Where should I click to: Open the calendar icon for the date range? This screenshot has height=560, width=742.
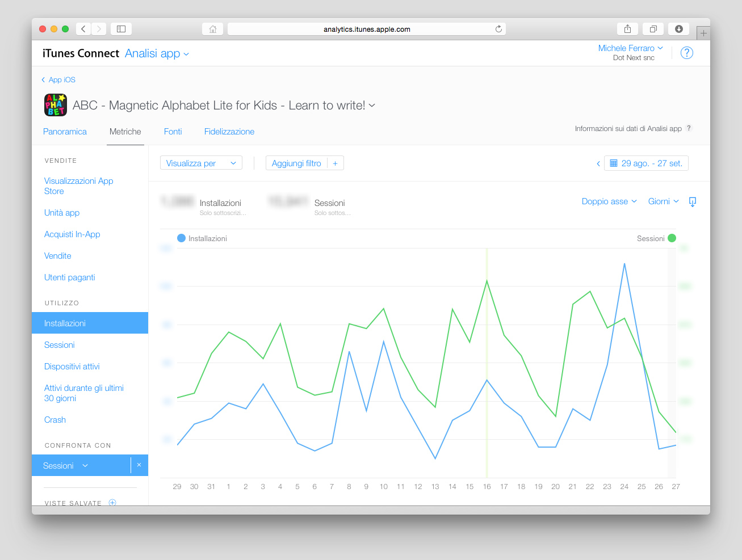point(614,163)
